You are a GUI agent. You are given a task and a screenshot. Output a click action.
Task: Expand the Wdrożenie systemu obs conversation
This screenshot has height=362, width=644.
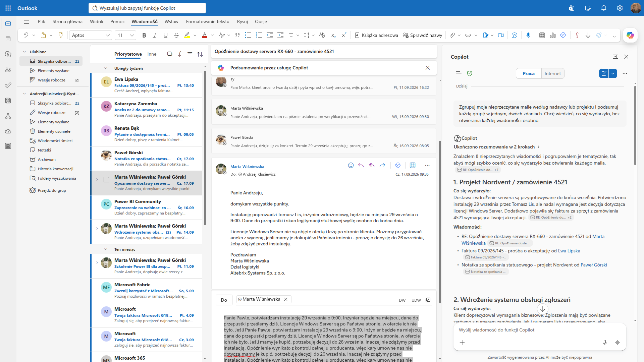97,229
